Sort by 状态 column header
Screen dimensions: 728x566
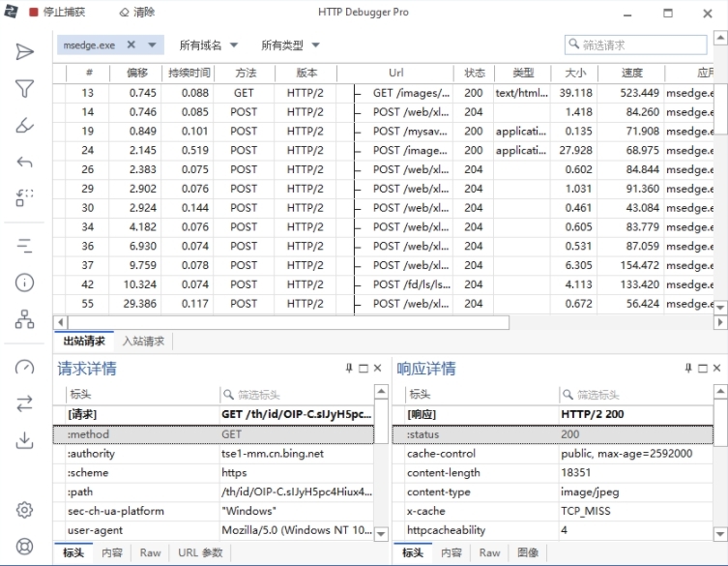[475, 73]
